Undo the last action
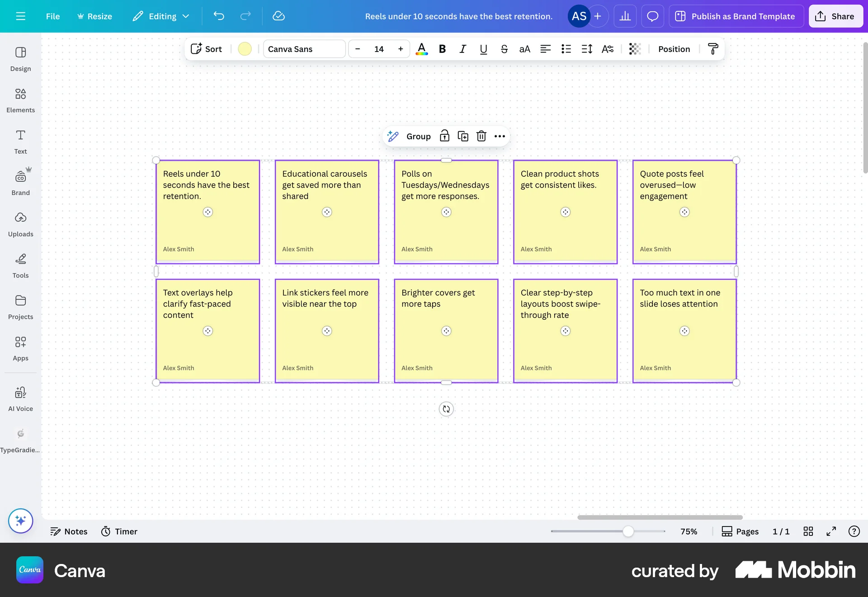Screen dimensions: 868x597 [219, 16]
